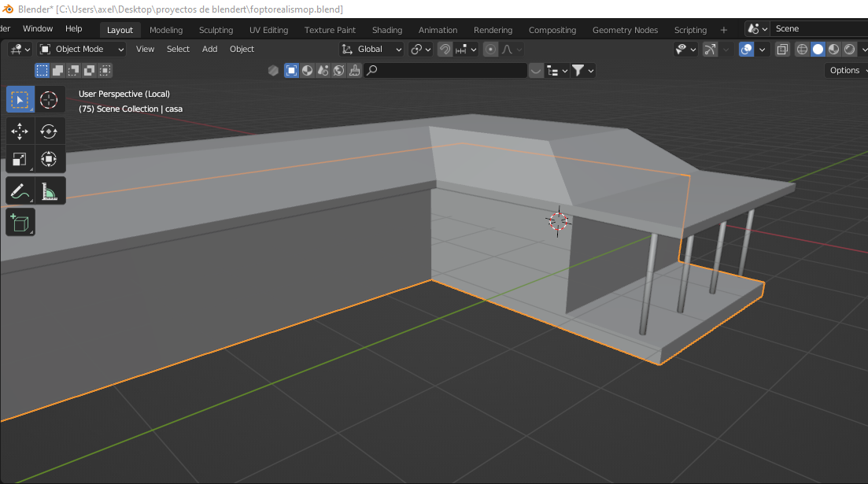Pick the Scale tool
868x484 pixels.
[x=20, y=160]
